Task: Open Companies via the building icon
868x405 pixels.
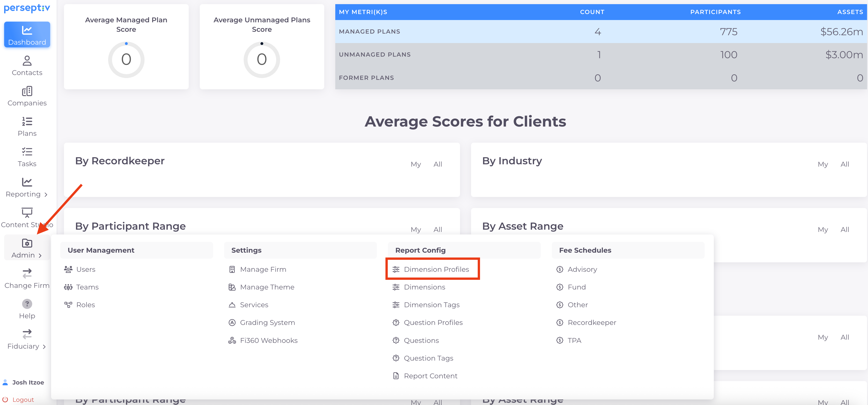Action: [x=27, y=91]
